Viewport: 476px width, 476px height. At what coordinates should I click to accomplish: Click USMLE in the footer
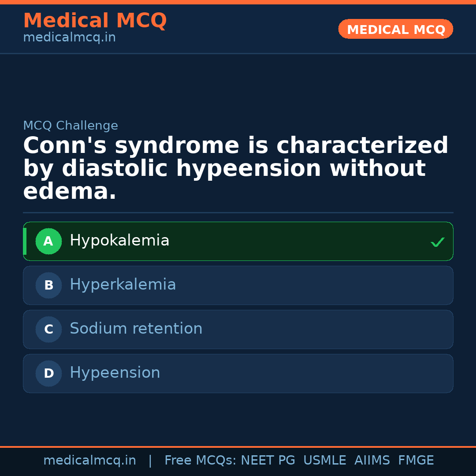click(324, 461)
